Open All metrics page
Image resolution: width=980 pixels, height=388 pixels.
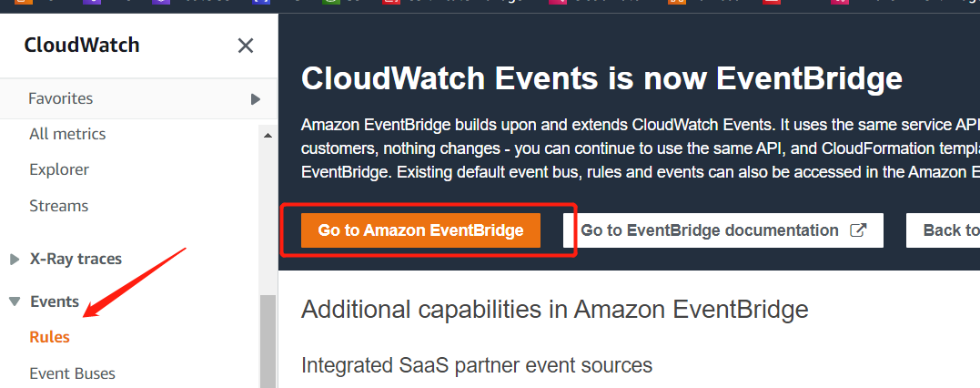[x=67, y=134]
